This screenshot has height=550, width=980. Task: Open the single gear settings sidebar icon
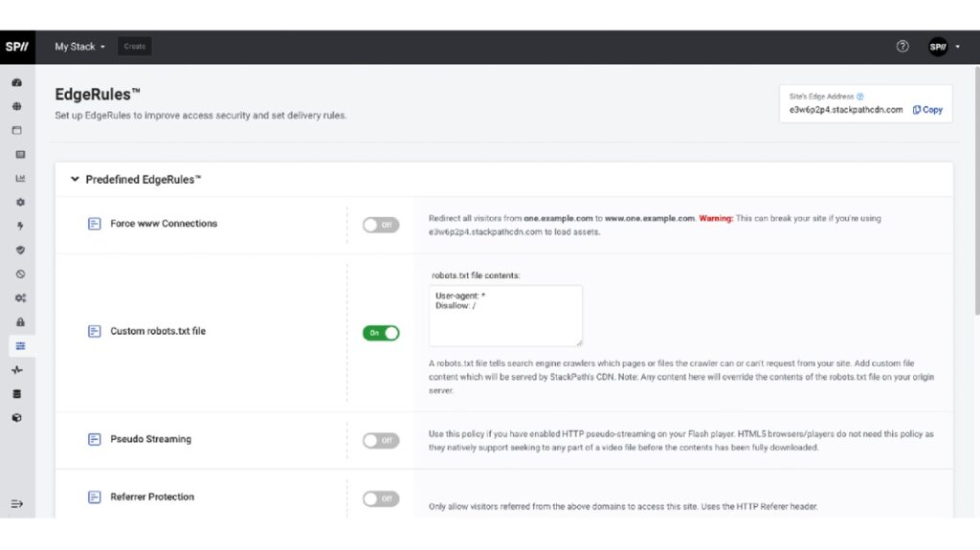(x=20, y=203)
